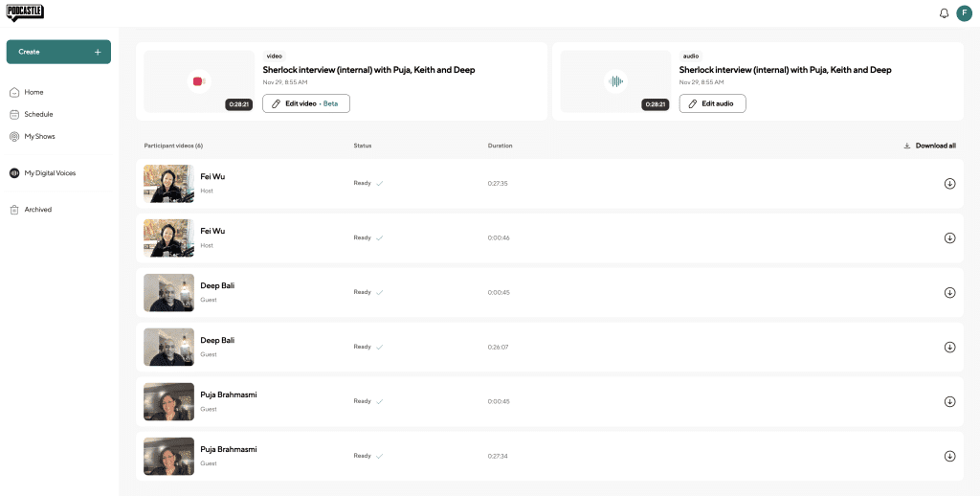This screenshot has height=496, width=980.
Task: Click the Puja Brahmasmi name in the 0:27:34 row
Action: 228,449
